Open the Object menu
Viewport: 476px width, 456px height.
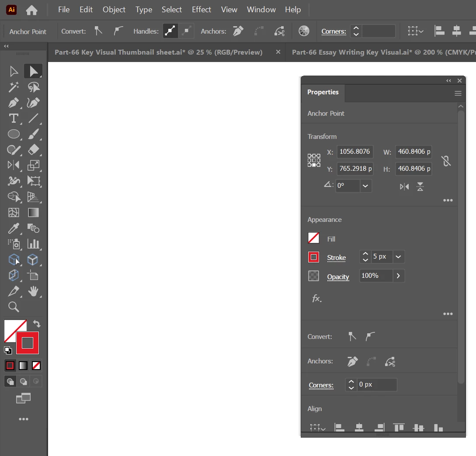tap(114, 10)
